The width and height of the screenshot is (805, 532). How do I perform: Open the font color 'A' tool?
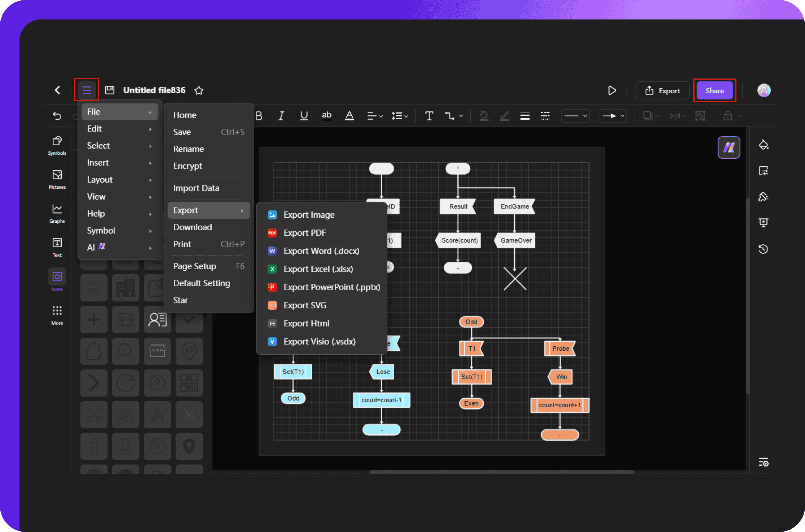[x=349, y=116]
